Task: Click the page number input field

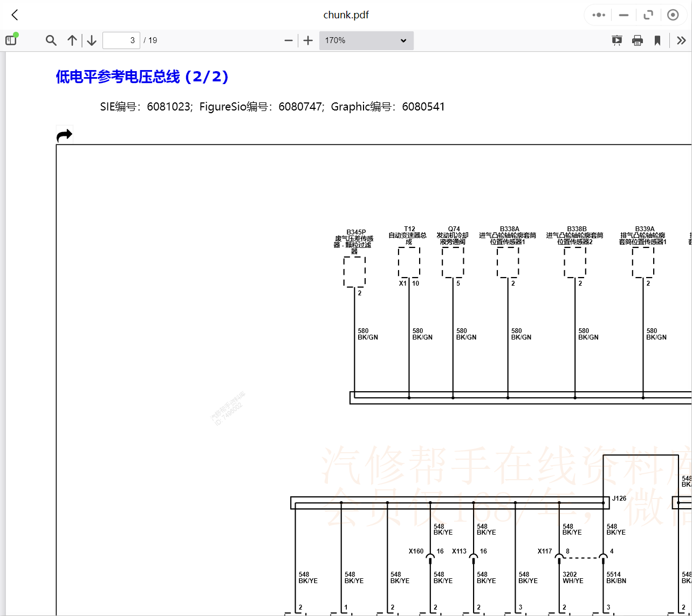Action: (x=121, y=40)
